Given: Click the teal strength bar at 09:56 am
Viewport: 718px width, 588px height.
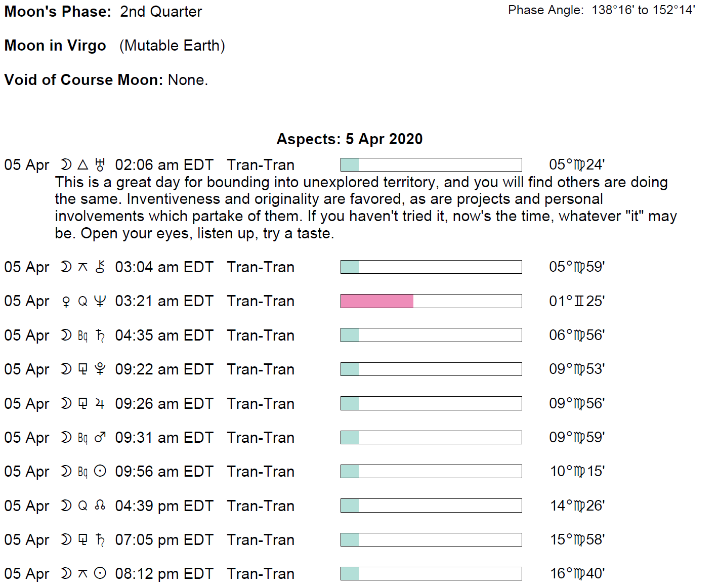Looking at the screenshot, I should [x=350, y=472].
